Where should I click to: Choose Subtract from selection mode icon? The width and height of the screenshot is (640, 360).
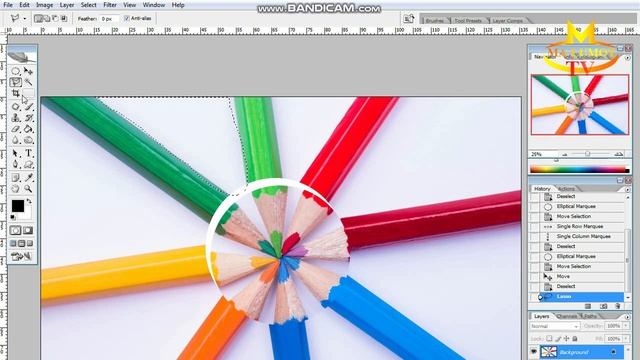point(55,18)
